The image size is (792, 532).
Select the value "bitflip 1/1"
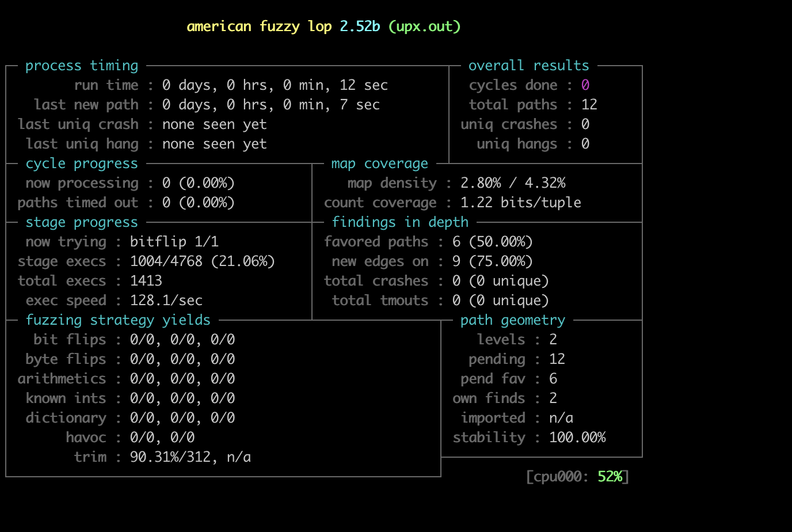pyautogui.click(x=174, y=242)
